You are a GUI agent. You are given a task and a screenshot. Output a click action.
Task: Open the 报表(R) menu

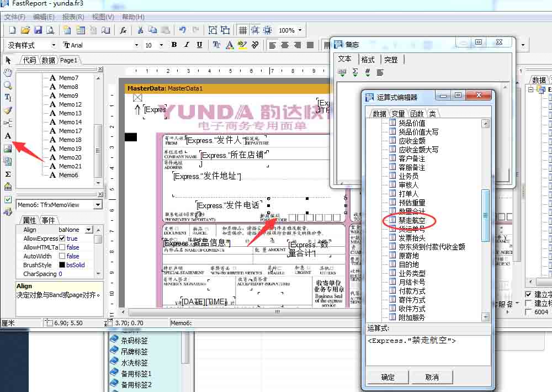[73, 17]
